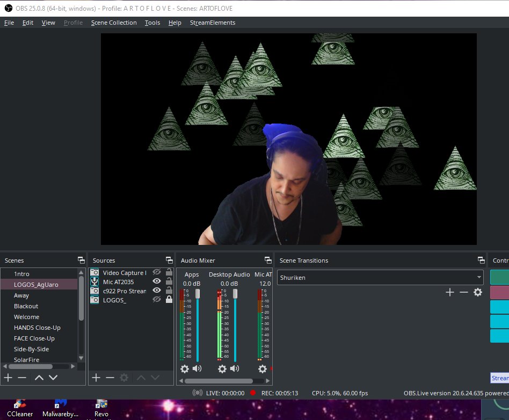
Task: Open Desktop Audio settings gear
Action: (x=222, y=368)
